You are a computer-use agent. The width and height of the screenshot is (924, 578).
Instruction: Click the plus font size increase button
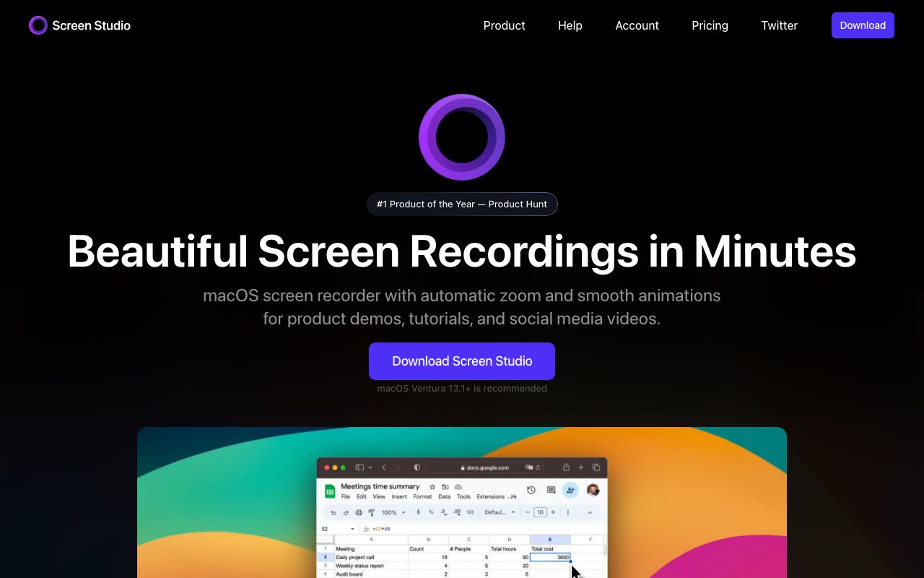click(x=553, y=512)
